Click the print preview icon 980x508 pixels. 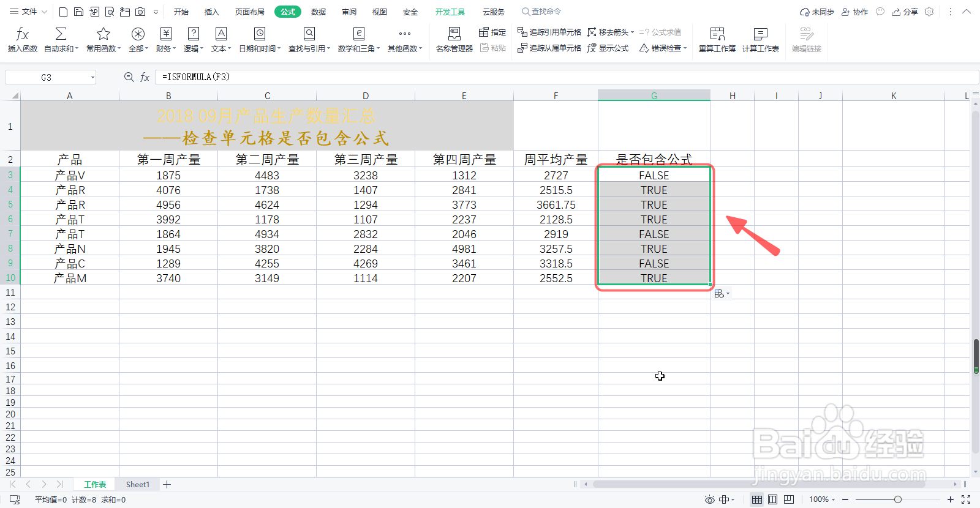[x=110, y=12]
